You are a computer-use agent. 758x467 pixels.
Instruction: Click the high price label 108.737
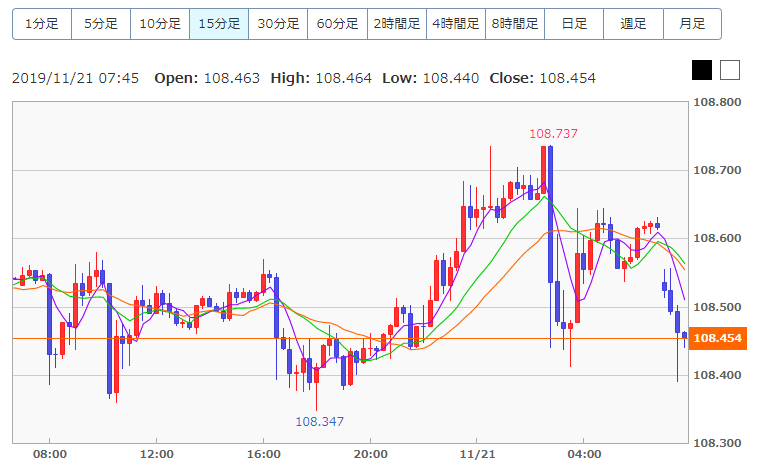554,134
